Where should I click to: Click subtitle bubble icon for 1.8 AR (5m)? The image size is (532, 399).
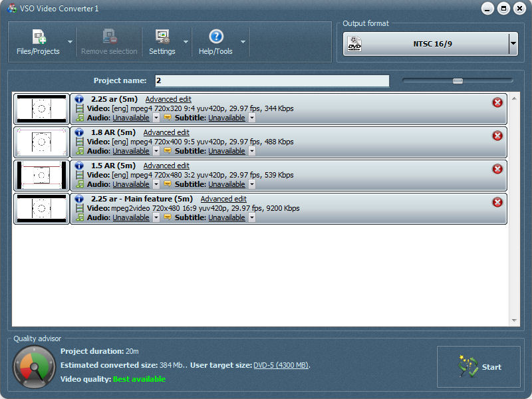(x=168, y=150)
